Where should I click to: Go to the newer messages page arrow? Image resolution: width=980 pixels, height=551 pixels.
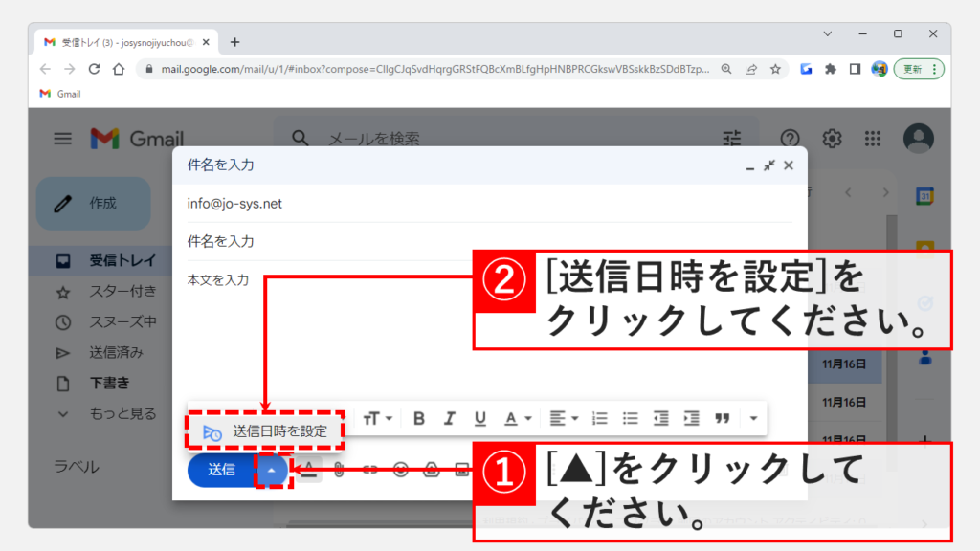[x=848, y=192]
